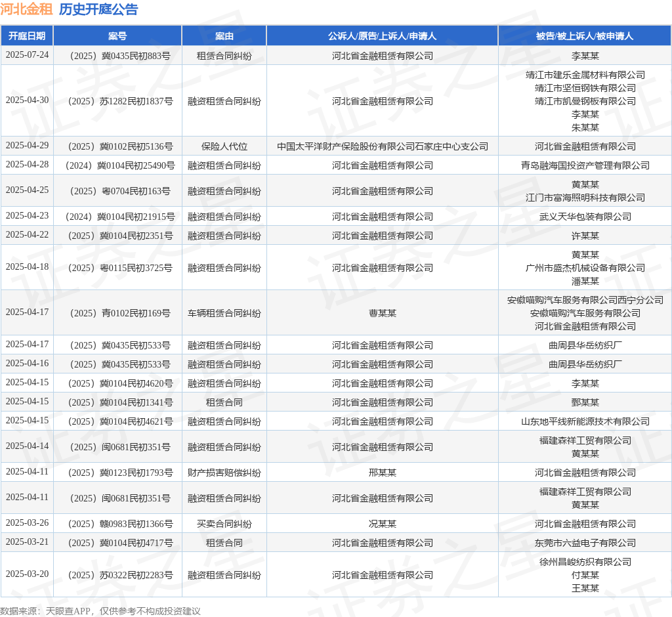Click plaintiff 邢某某

point(383,473)
